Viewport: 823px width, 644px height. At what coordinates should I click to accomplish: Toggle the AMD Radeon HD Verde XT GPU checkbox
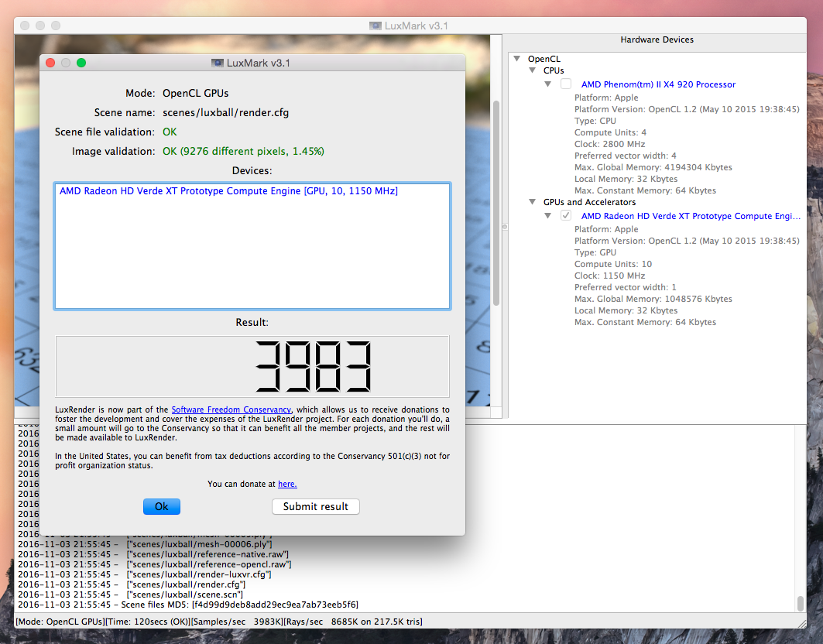[566, 216]
